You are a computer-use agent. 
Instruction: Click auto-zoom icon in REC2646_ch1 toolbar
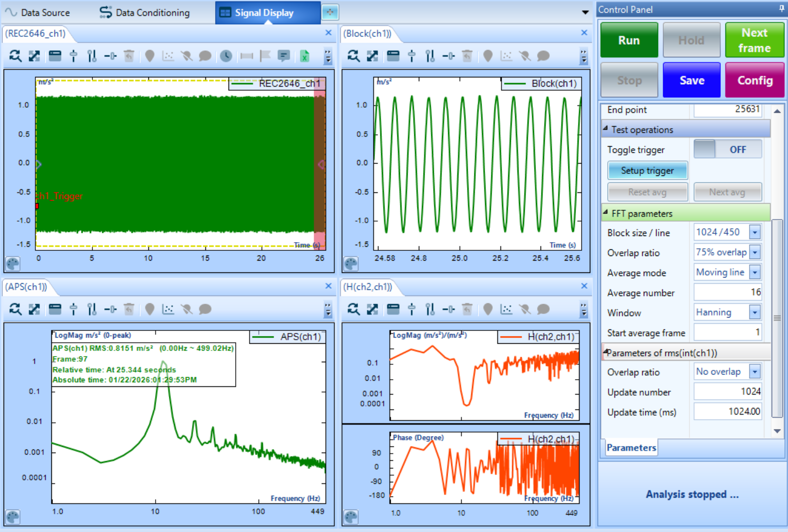15,56
